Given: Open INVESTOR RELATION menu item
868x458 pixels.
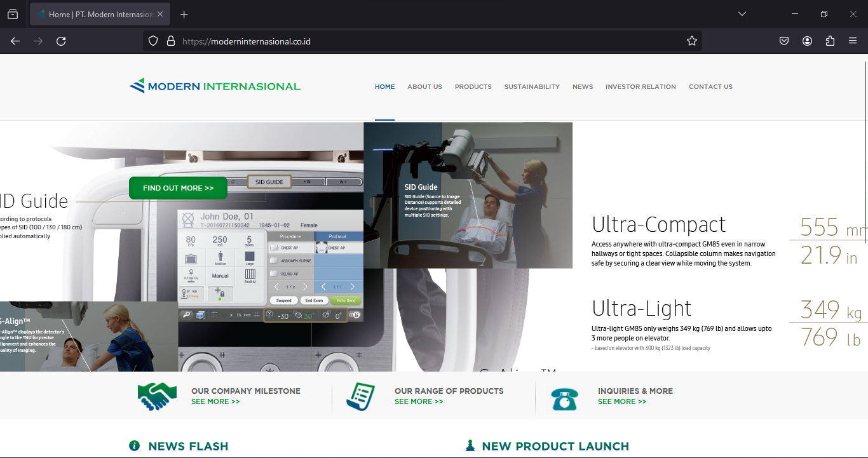Looking at the screenshot, I should 641,87.
